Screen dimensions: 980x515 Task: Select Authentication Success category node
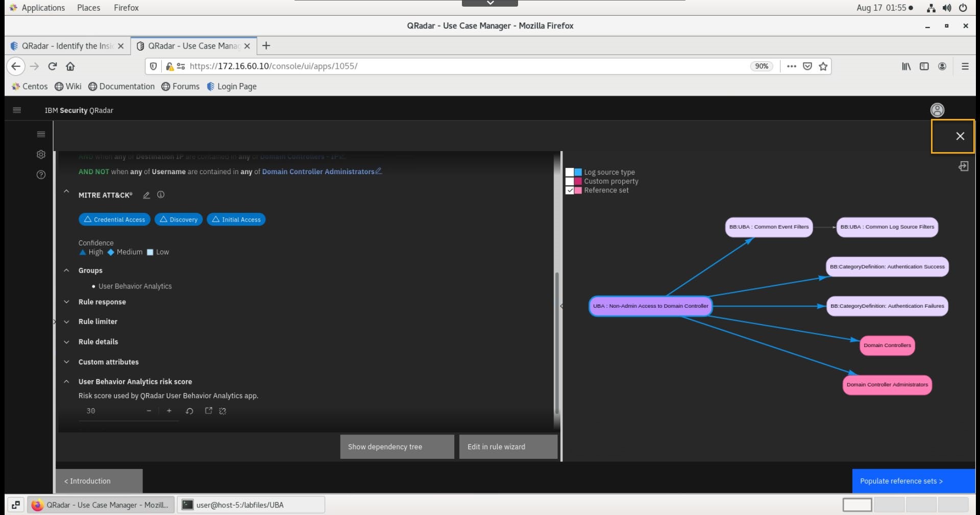click(887, 266)
